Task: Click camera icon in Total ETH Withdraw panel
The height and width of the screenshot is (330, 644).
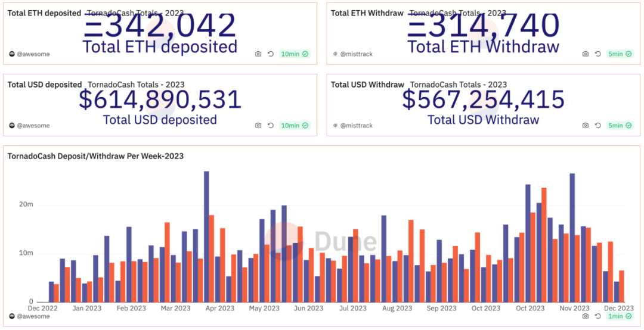Action: coord(586,54)
